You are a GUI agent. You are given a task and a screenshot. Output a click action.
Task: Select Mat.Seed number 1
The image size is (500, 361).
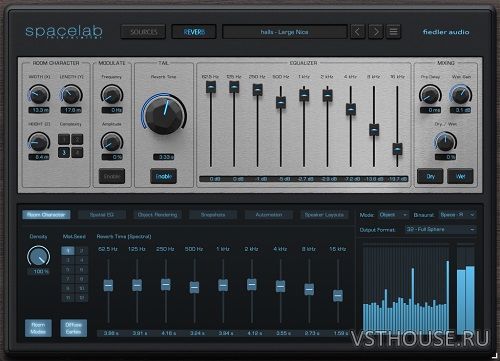tap(68, 250)
